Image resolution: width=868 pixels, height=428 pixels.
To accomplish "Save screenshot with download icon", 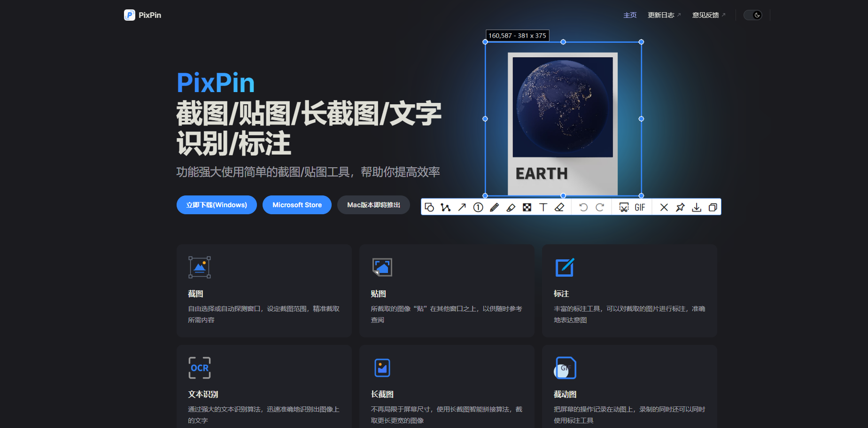I will click(697, 207).
